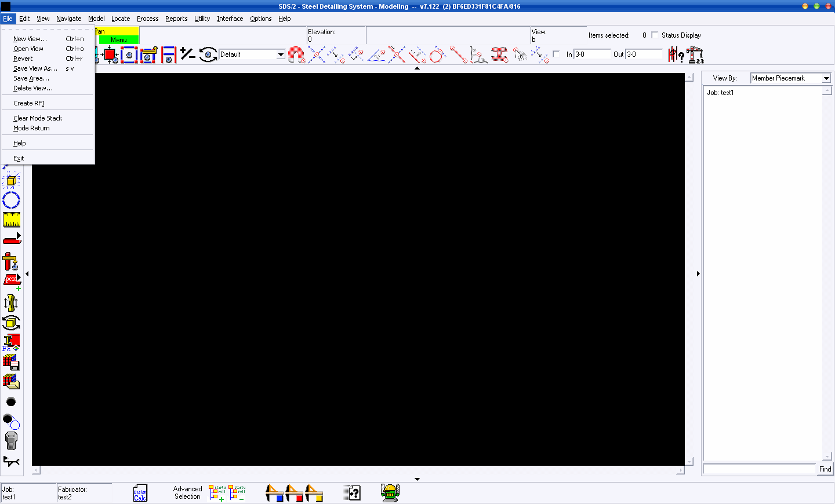This screenshot has width=835, height=504.
Task: Click the red-square drafting triangle icon
Action: click(x=294, y=493)
